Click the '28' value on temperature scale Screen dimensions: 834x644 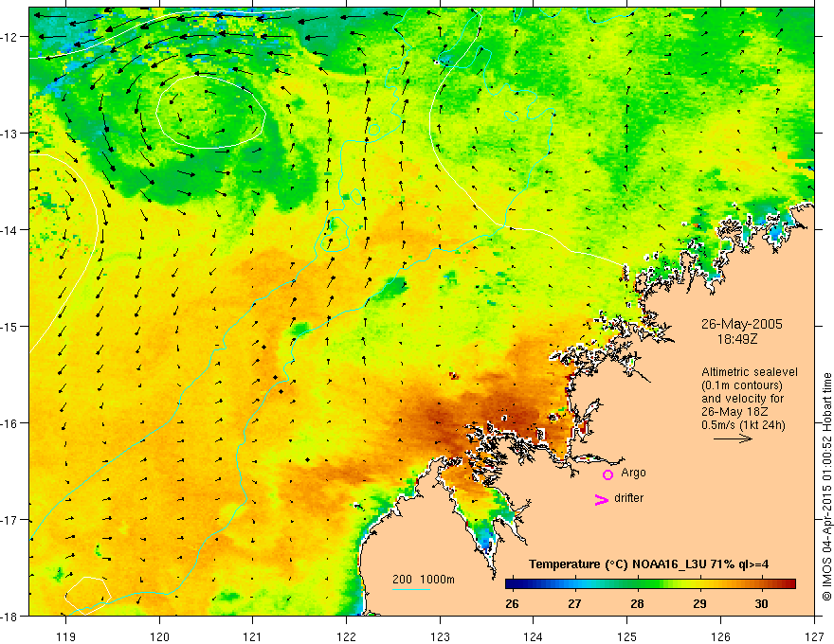(x=637, y=603)
